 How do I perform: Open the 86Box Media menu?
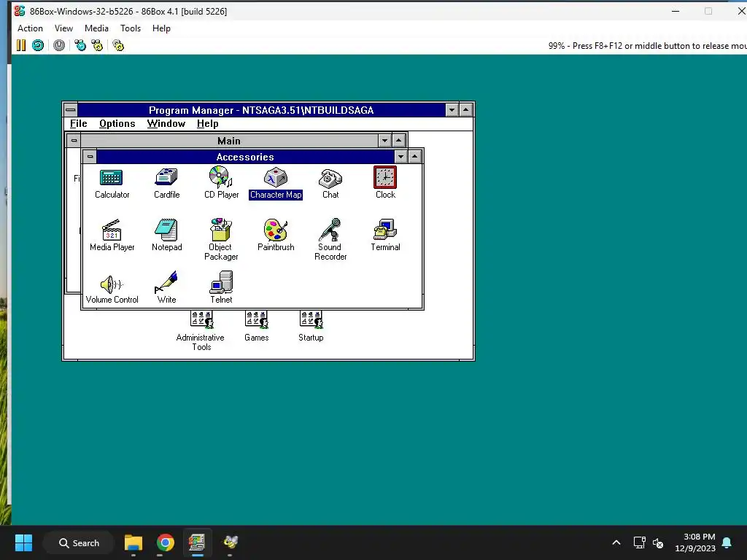tap(96, 28)
